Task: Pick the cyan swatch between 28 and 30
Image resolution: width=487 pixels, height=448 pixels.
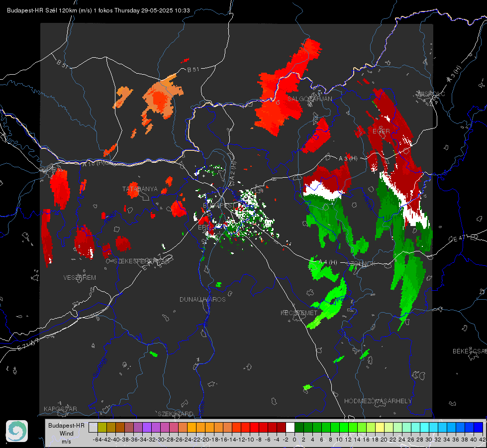Action: [425, 427]
